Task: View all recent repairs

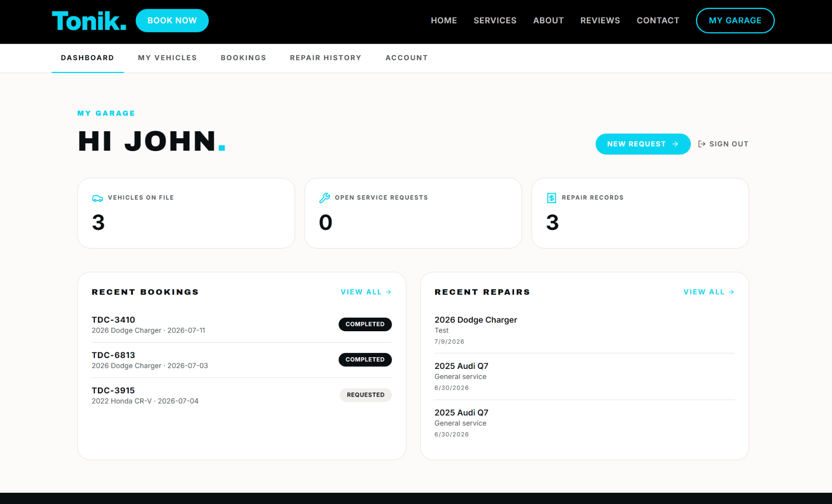Action: coord(709,292)
